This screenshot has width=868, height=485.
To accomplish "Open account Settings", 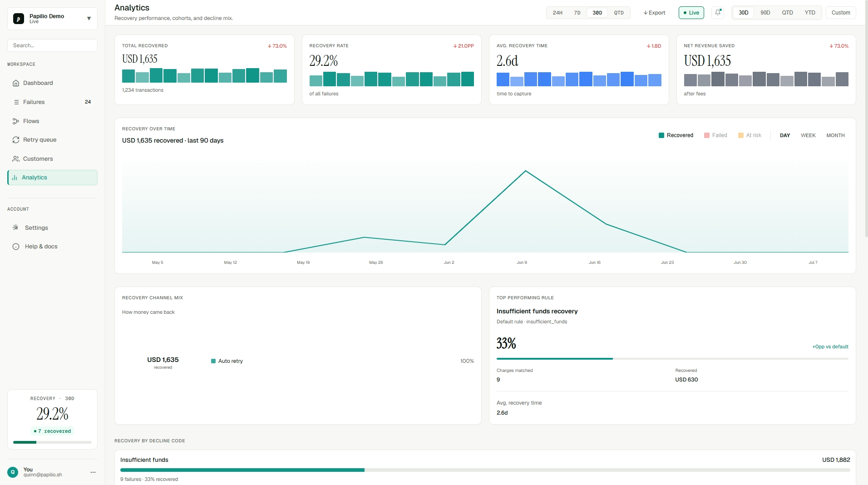I will click(x=52, y=228).
